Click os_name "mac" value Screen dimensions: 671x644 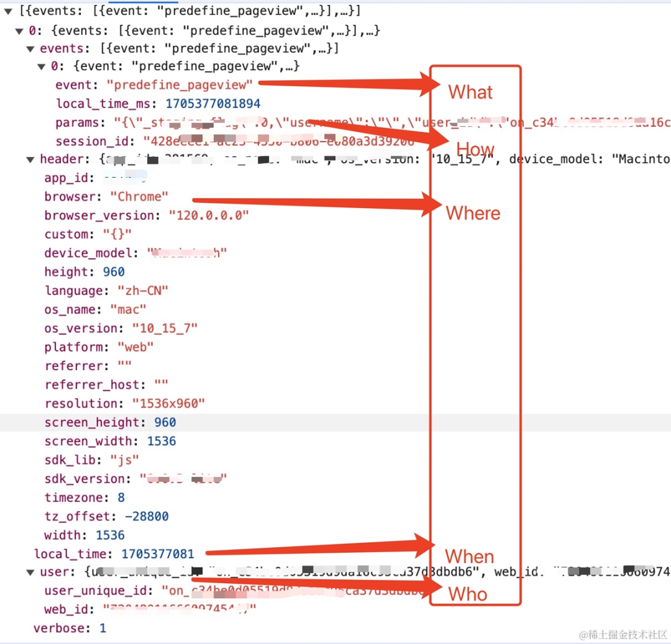(128, 310)
